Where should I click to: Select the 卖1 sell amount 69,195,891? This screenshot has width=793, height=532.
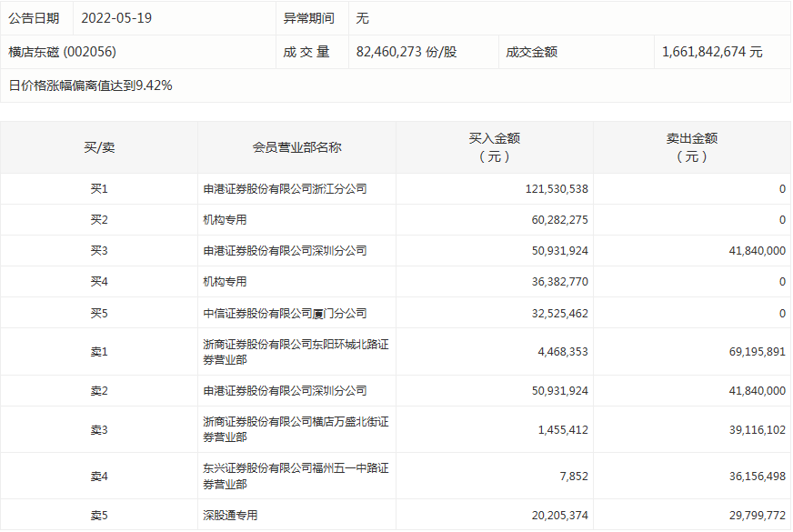point(750,352)
